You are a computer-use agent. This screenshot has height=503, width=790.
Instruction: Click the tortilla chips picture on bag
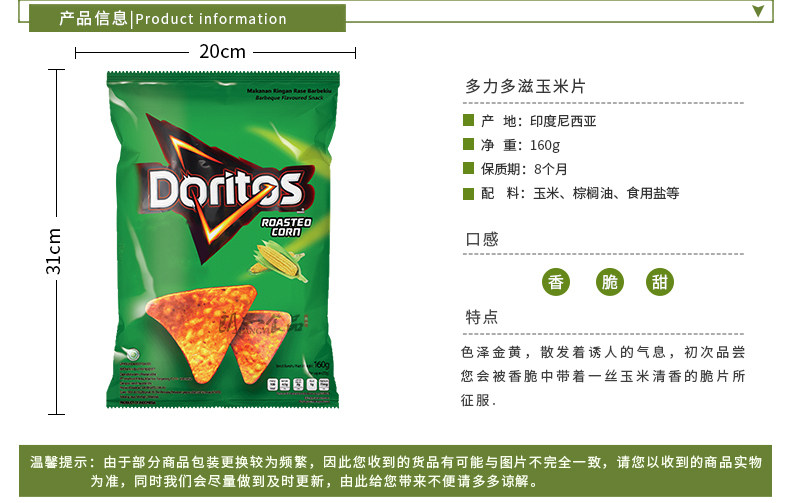coord(218,334)
